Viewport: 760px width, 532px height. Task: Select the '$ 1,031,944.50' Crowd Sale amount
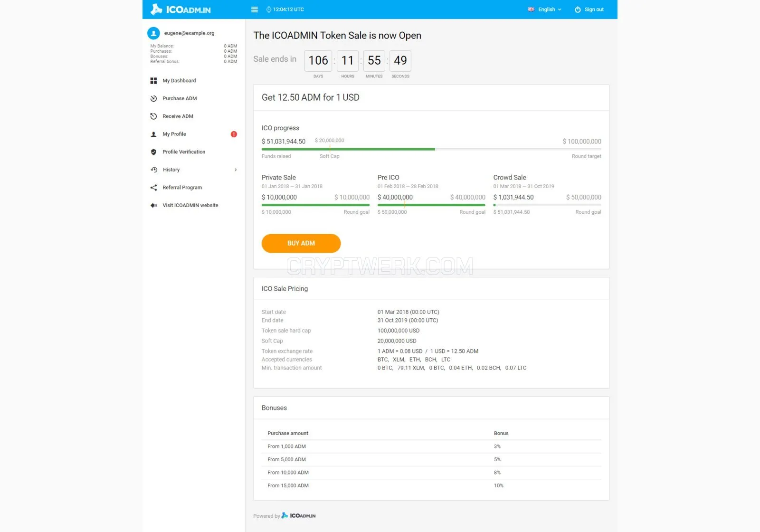coord(513,197)
